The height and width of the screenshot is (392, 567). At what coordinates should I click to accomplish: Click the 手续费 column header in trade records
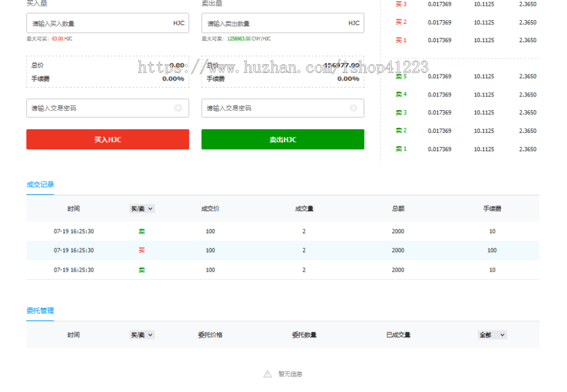coord(492,209)
